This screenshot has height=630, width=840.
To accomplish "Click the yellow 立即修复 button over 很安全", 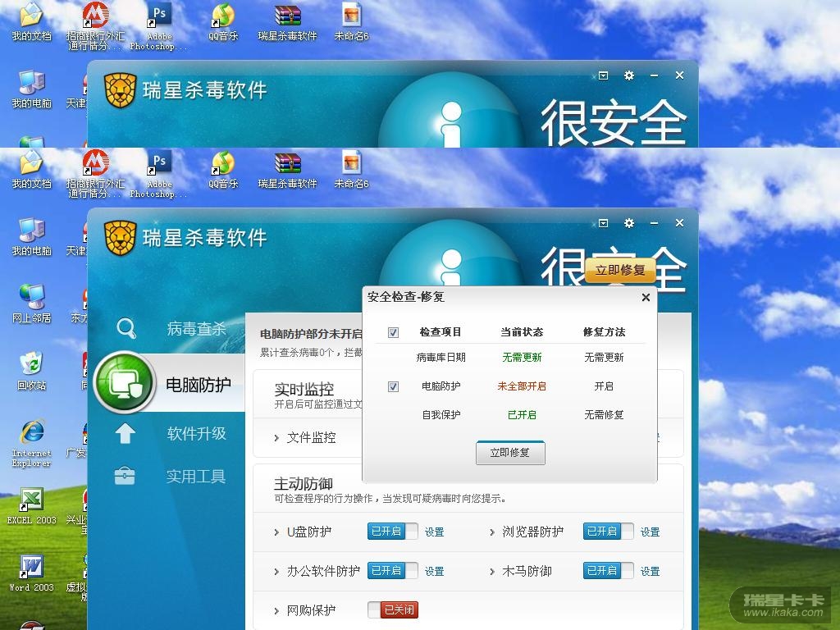I will [x=620, y=270].
